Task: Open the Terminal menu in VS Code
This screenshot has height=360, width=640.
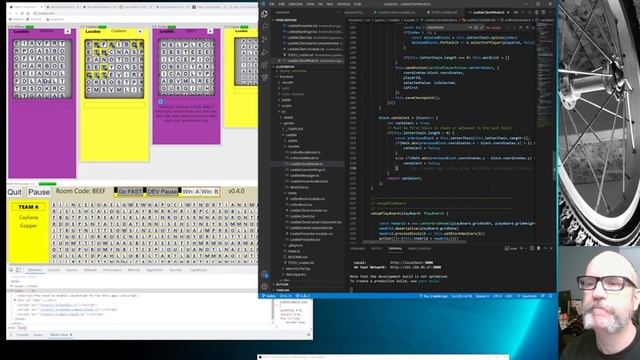Action: click(344, 4)
